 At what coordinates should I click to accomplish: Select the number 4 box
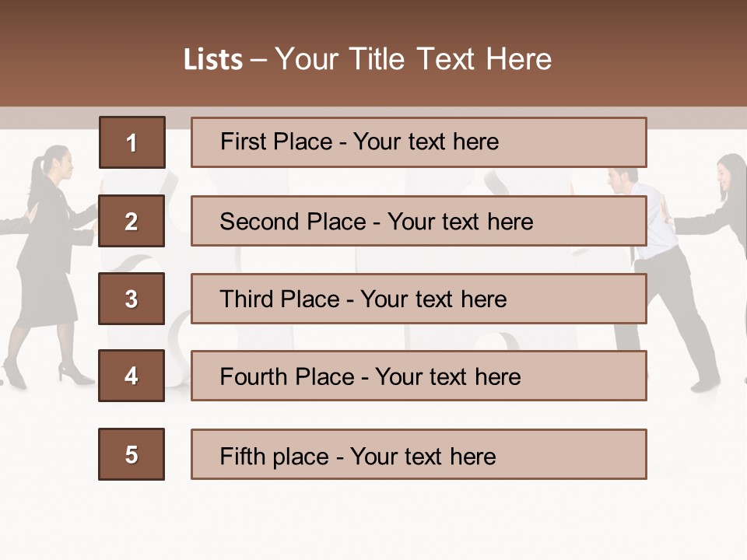click(x=132, y=376)
